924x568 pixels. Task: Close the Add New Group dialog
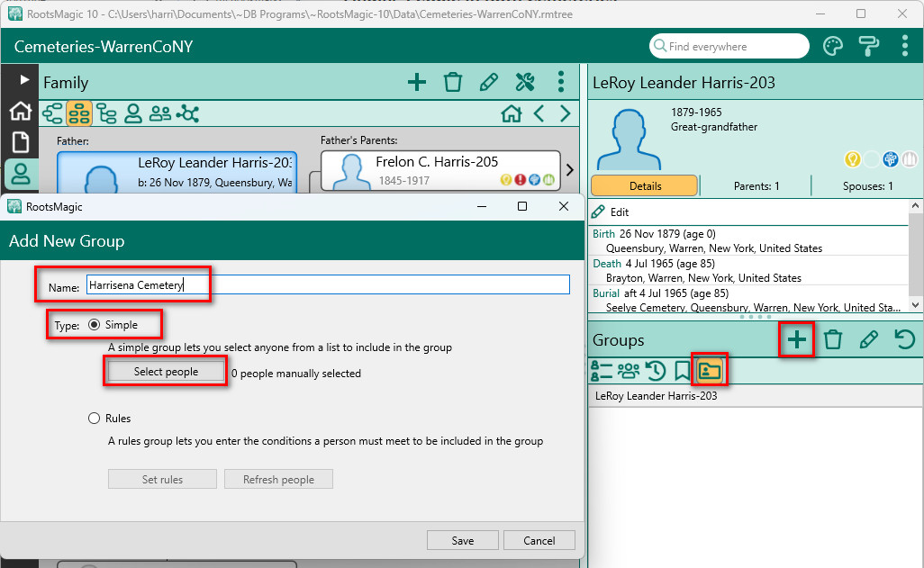564,206
